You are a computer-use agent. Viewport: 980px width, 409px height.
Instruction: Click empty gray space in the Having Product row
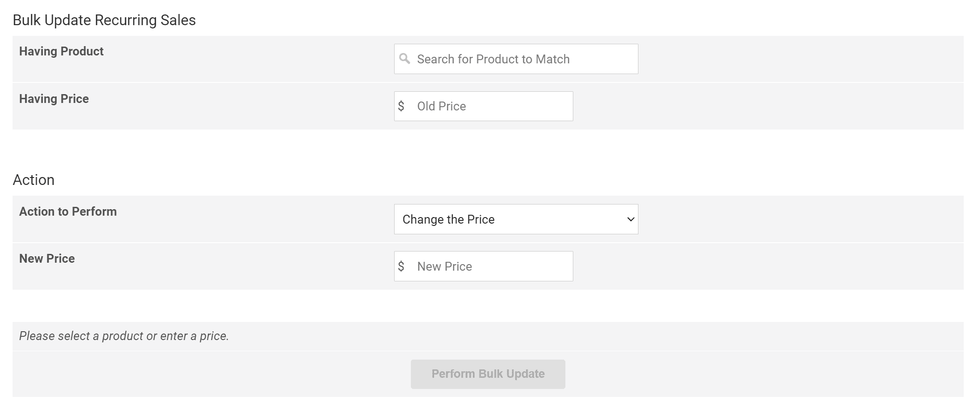tap(800, 59)
